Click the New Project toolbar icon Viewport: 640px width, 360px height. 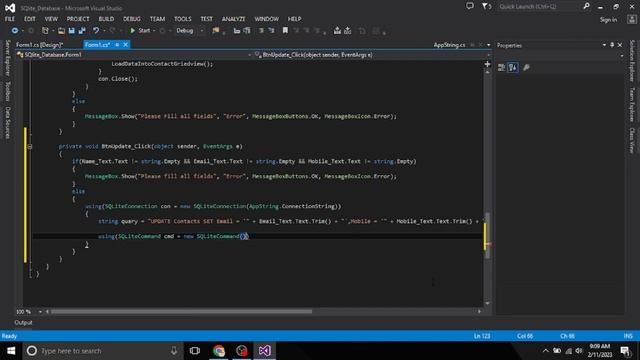pos(45,31)
